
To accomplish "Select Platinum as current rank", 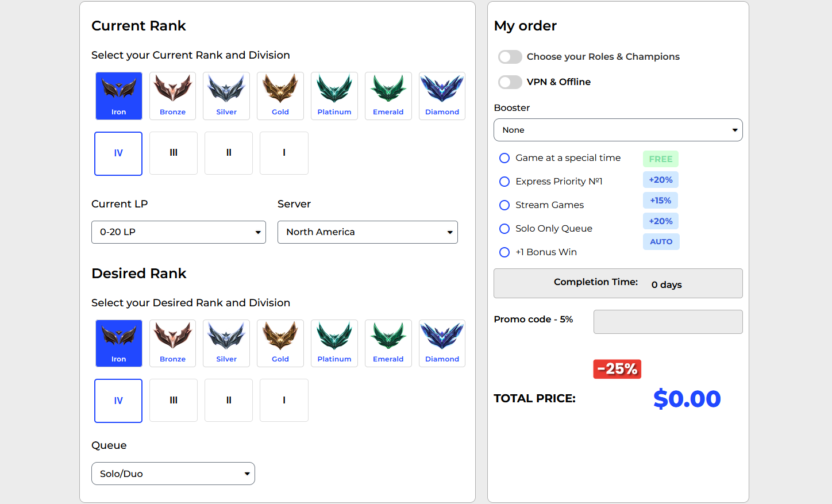I will coord(334,96).
